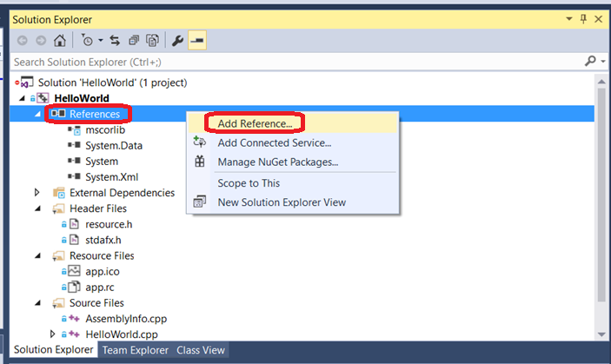Click app.ico image file icon
Screen dimensions: 611x364
click(x=74, y=270)
